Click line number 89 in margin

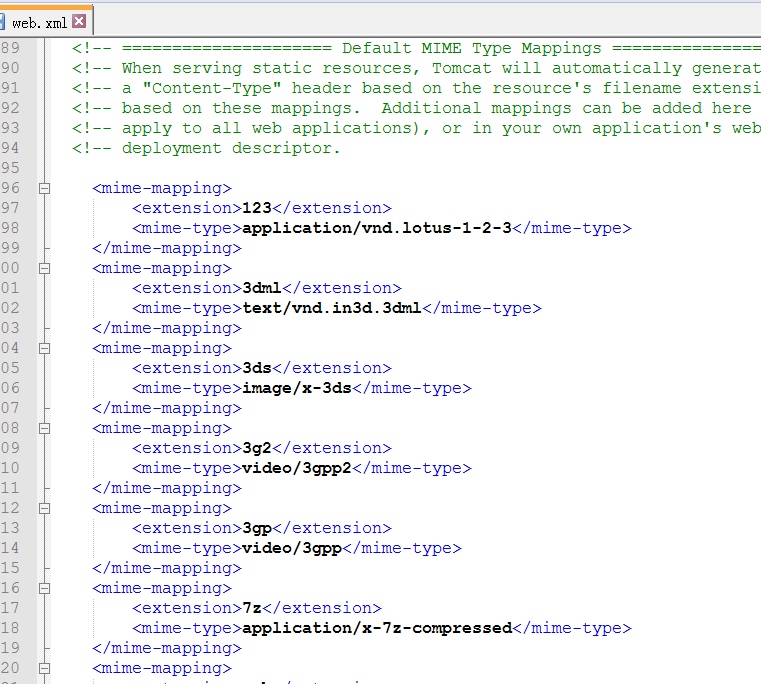pos(10,48)
